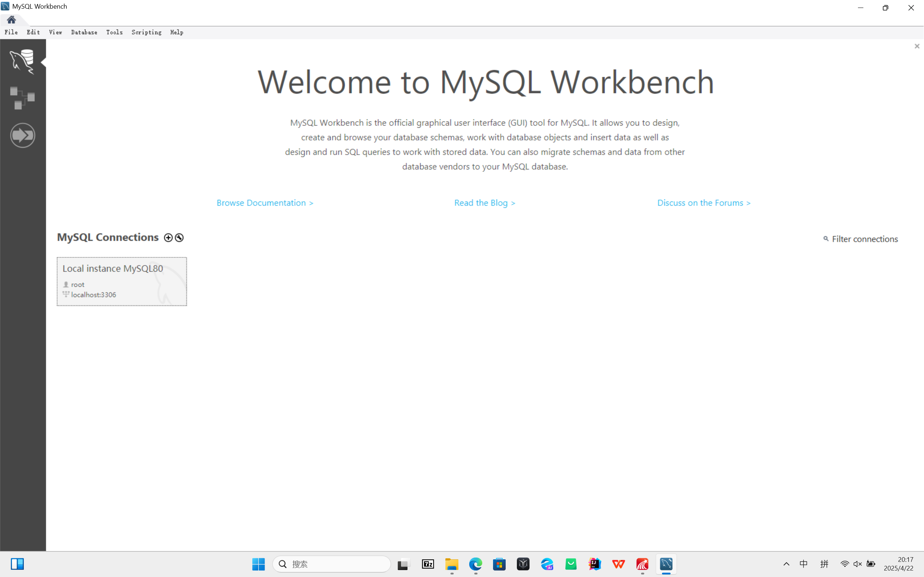Open the Scripting menu
924x577 pixels.
coord(146,32)
